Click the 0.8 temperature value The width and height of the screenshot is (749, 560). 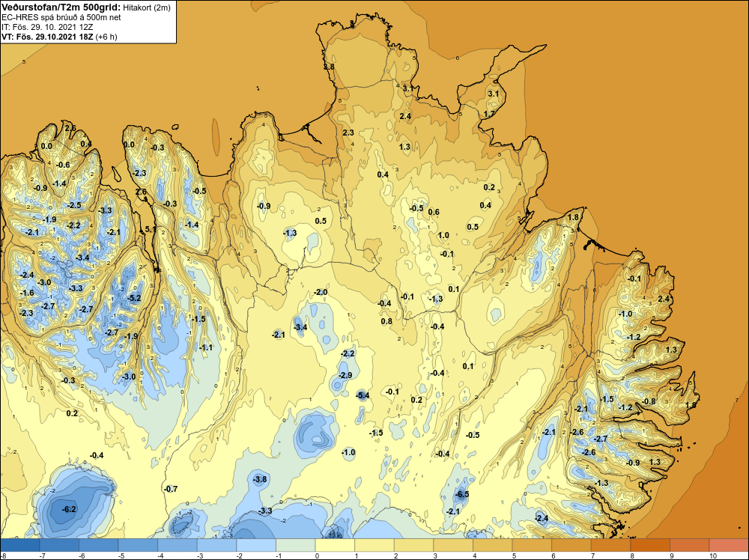click(386, 321)
